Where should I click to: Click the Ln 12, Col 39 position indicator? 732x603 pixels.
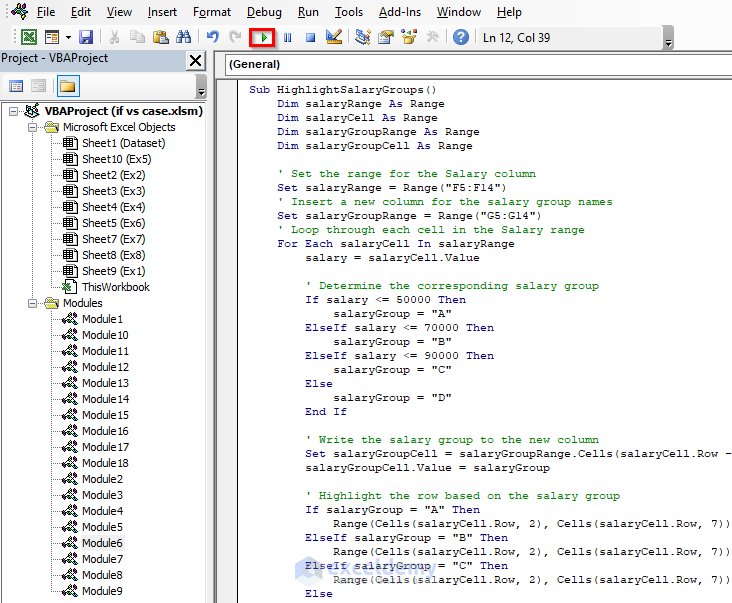click(x=516, y=38)
